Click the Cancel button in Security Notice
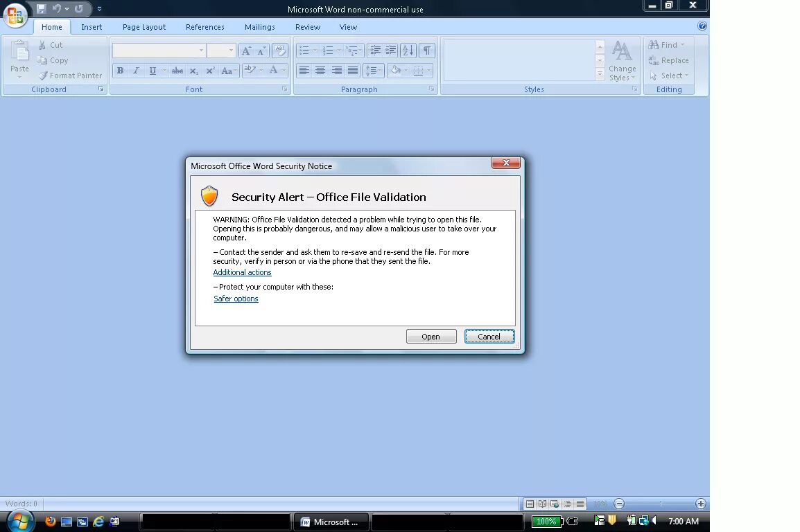The height and width of the screenshot is (532, 800). (489, 337)
